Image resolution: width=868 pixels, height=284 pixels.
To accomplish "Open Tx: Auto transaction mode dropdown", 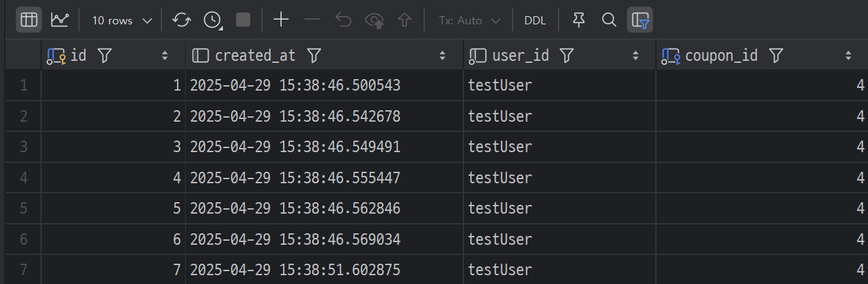I will (469, 20).
